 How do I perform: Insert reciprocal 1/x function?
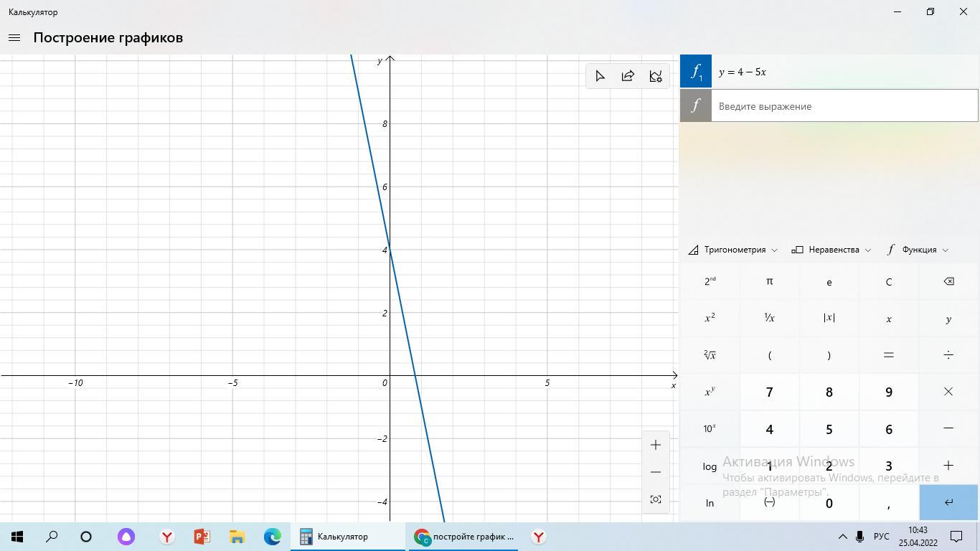[x=769, y=318]
